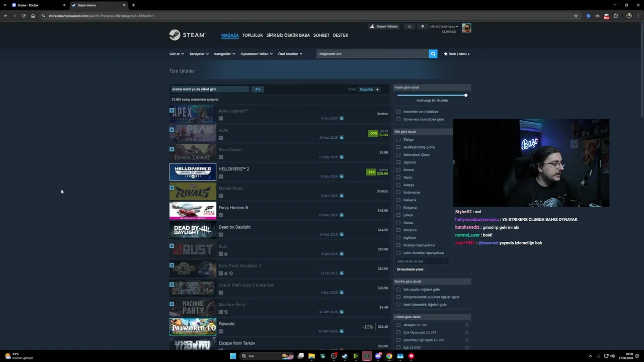Open the SOHBET page
Viewport: 644px width, 362px height.
click(x=321, y=35)
